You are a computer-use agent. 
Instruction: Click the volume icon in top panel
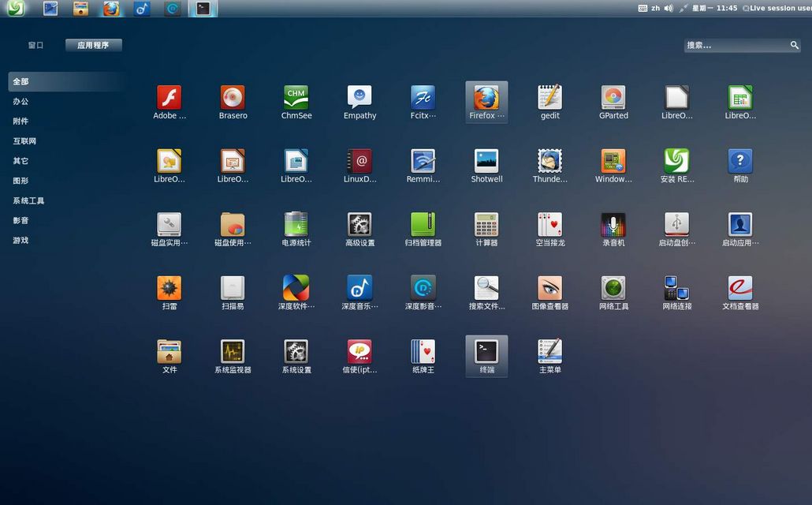[669, 8]
